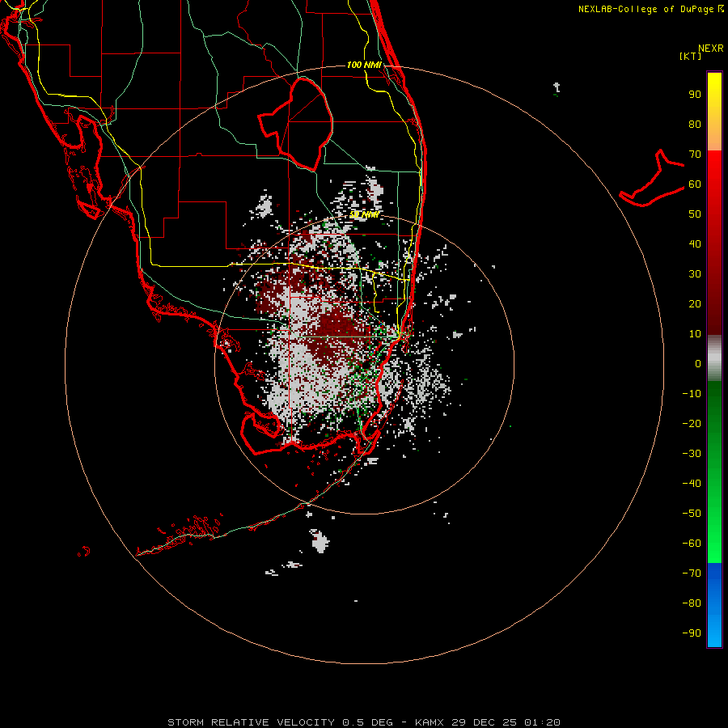Click the -40 value on velocity scale

[x=692, y=484]
